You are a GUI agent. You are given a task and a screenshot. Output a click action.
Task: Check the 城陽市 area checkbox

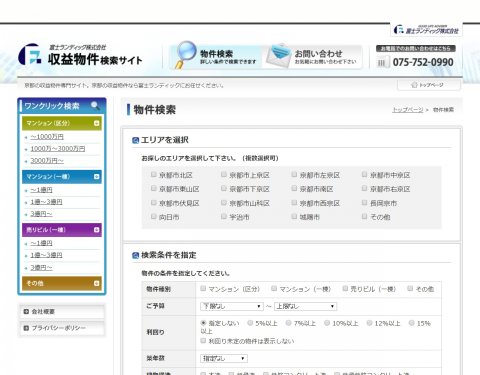294,217
